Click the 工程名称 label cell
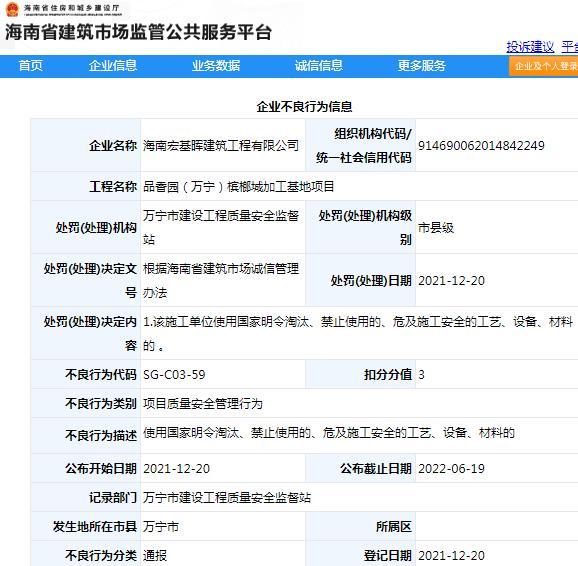 [86, 187]
